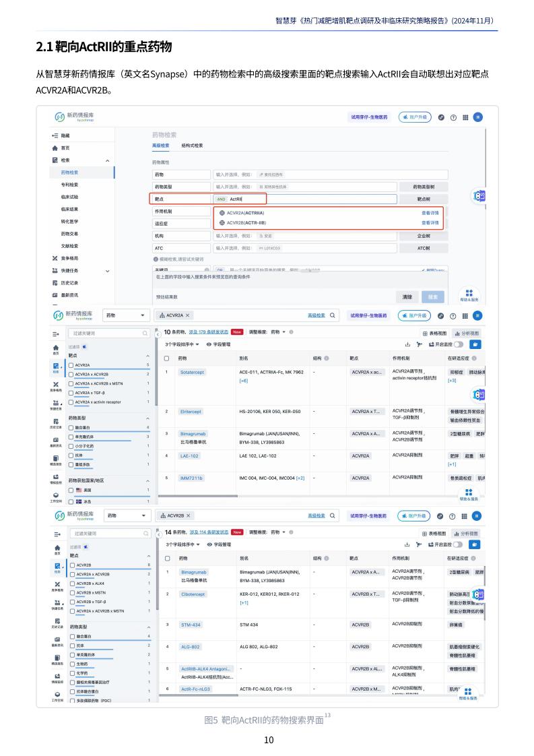Click the user avatar in top panel header
534x756 pixels.
tap(477, 117)
